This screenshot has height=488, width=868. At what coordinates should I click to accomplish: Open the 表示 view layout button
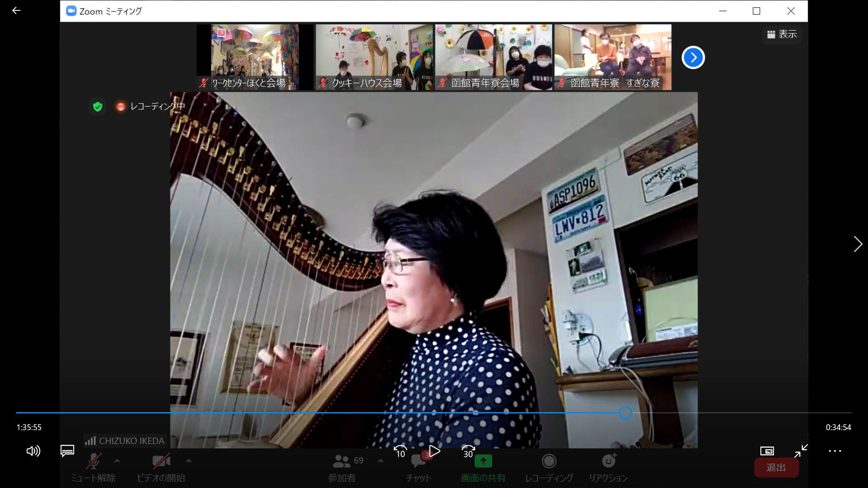coord(782,34)
